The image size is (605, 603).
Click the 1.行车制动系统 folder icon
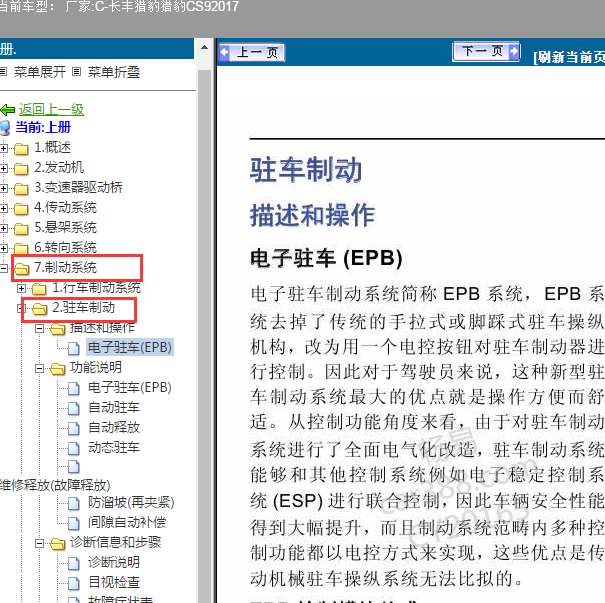point(39,288)
